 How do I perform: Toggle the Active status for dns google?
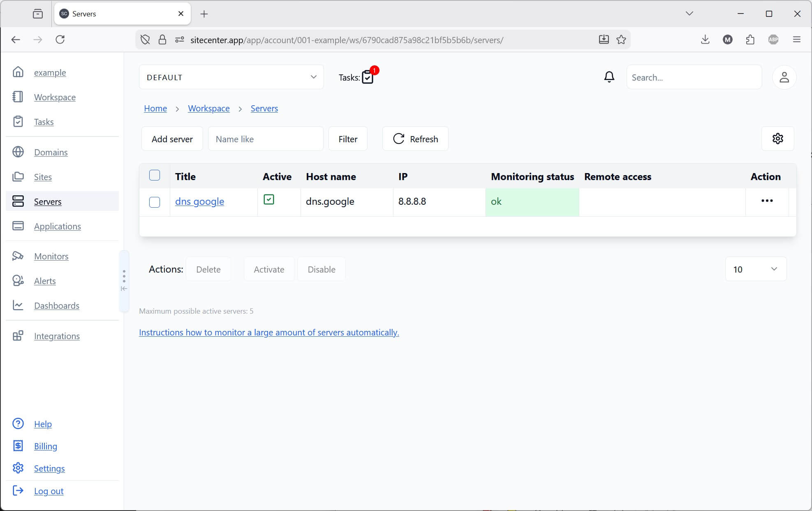coord(269,199)
